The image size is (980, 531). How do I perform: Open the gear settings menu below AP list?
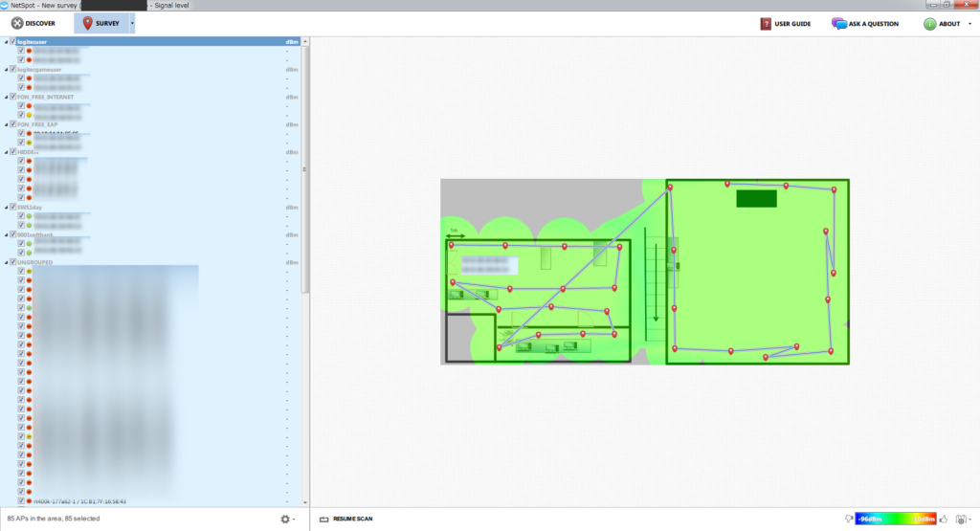coord(284,519)
